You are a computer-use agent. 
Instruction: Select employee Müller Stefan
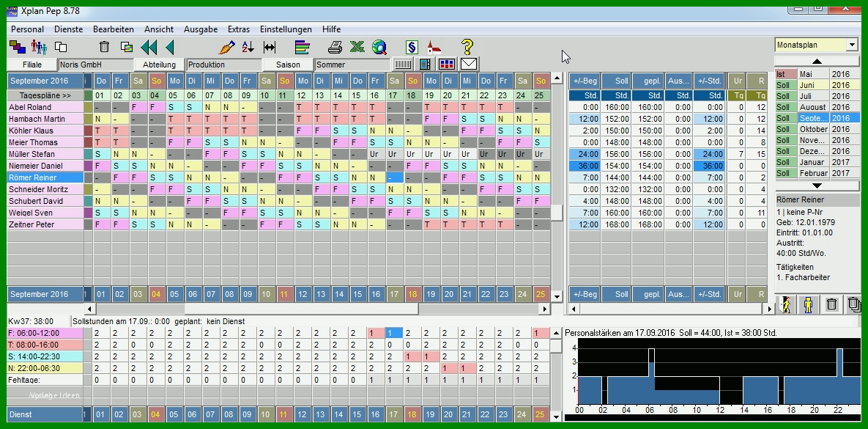(x=45, y=154)
